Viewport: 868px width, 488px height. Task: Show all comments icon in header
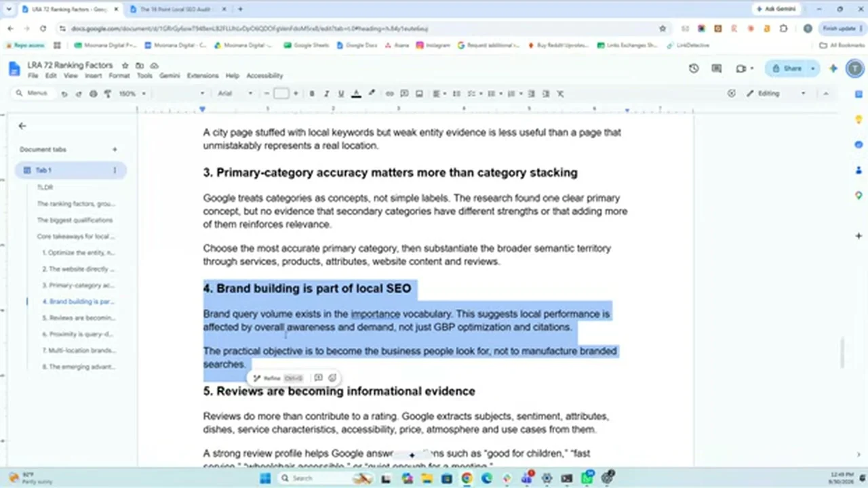717,68
